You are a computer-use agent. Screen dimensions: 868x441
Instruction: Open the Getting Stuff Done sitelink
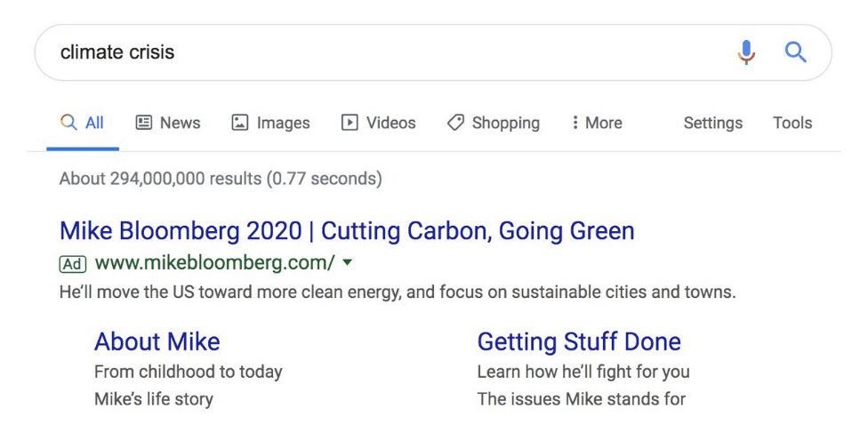pyautogui.click(x=579, y=342)
